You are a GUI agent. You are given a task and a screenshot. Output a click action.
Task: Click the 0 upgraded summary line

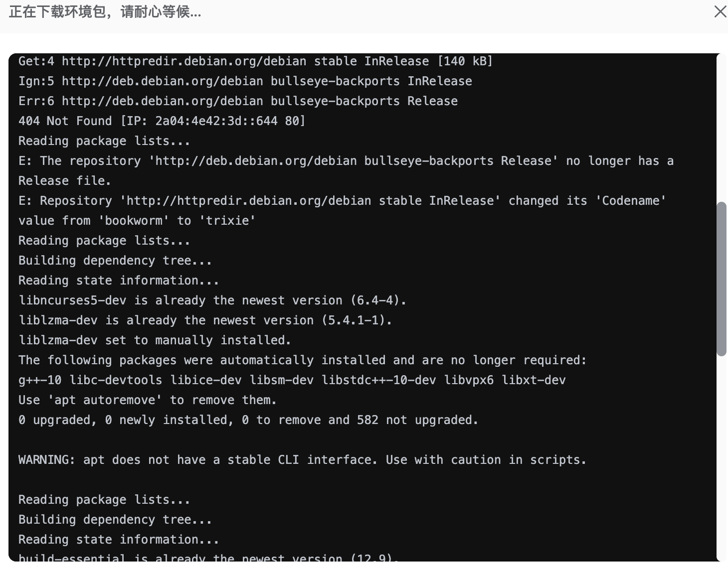click(248, 420)
